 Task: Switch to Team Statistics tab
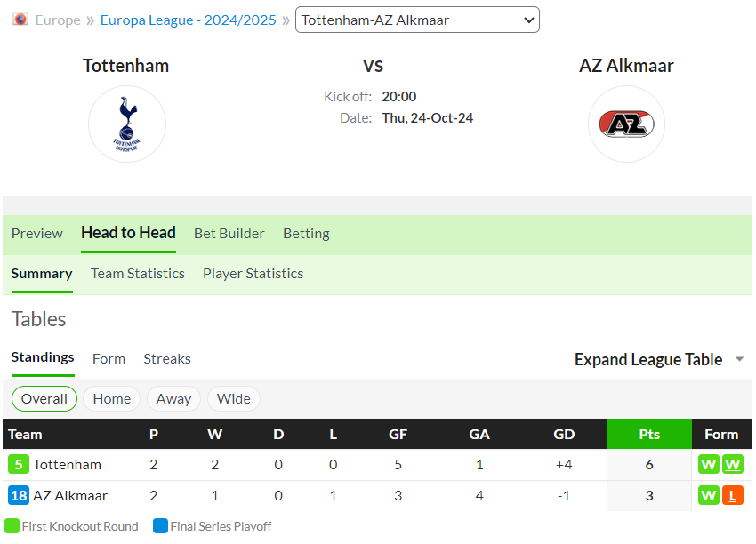click(138, 274)
